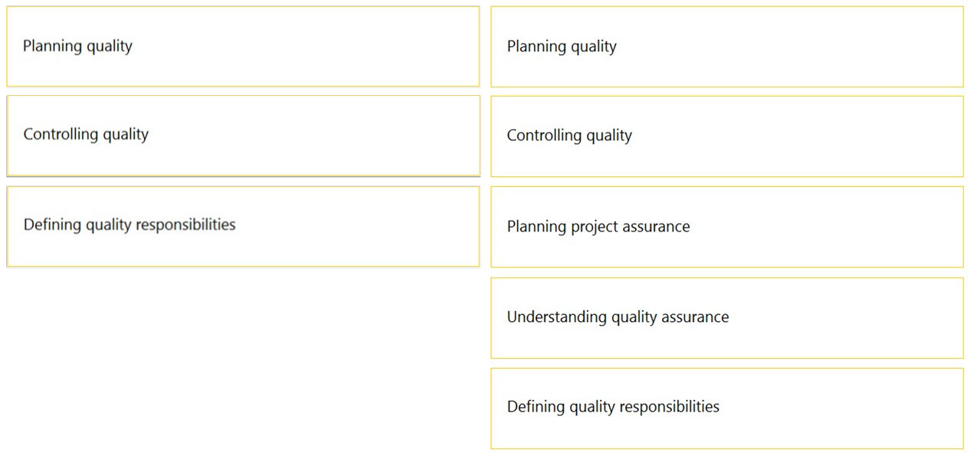Select Controlling quality box in right column

tap(726, 136)
